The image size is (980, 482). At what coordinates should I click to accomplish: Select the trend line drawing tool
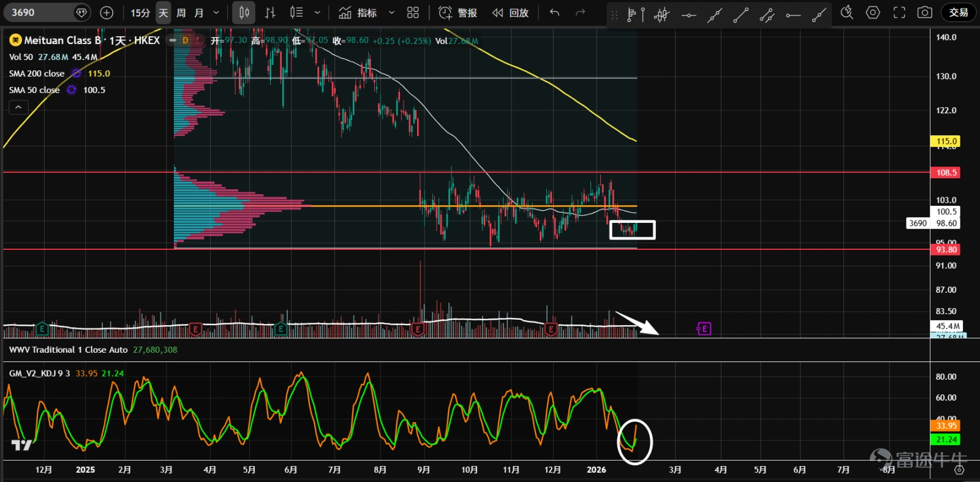[x=741, y=15]
